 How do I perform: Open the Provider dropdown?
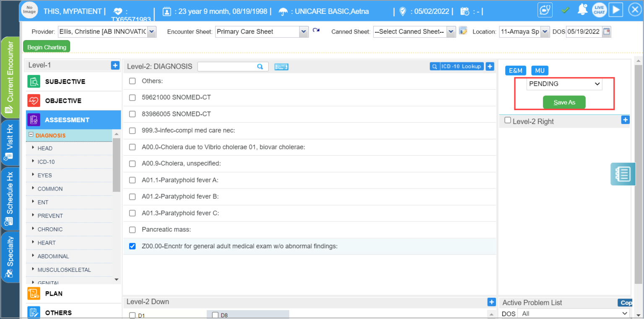coord(151,31)
